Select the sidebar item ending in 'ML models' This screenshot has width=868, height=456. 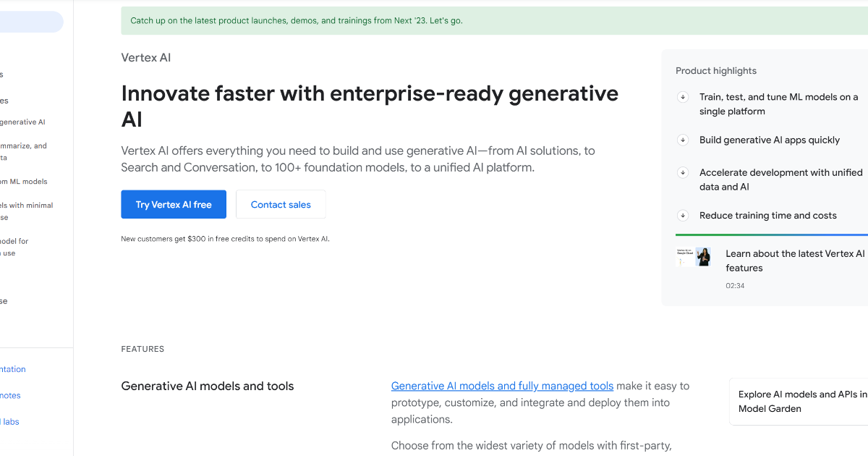[x=25, y=181]
